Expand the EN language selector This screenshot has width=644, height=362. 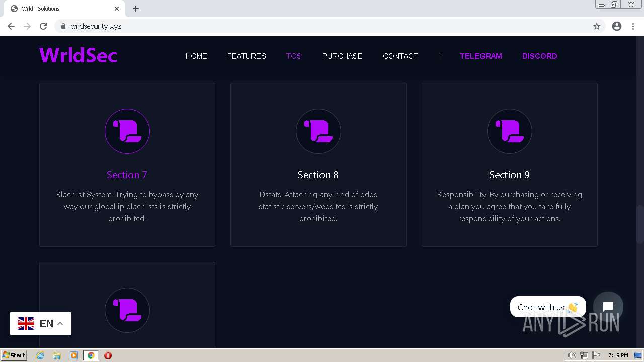41,324
